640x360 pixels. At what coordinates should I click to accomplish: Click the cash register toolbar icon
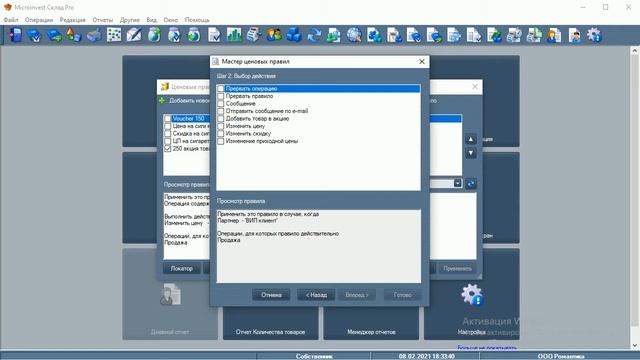[254, 36]
